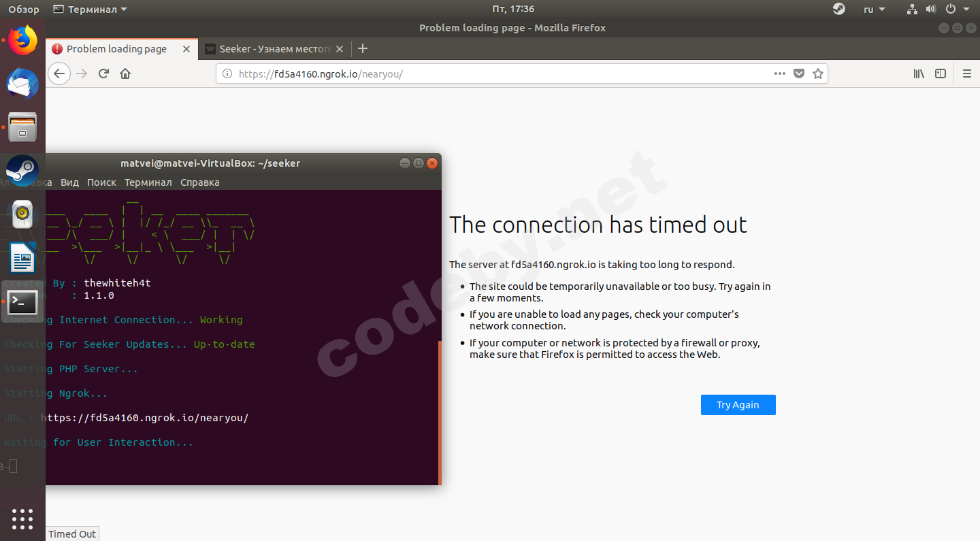
Task: Open Firefox from the dock
Action: pyautogui.click(x=22, y=40)
